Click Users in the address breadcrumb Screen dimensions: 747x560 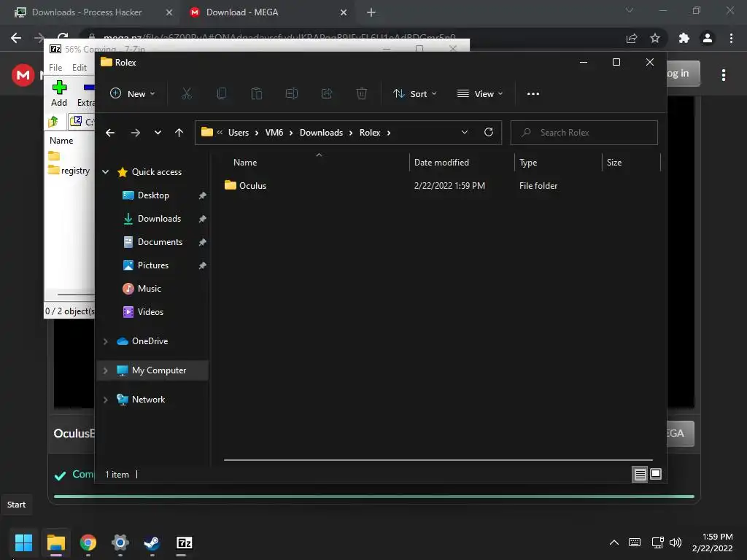[x=239, y=133]
